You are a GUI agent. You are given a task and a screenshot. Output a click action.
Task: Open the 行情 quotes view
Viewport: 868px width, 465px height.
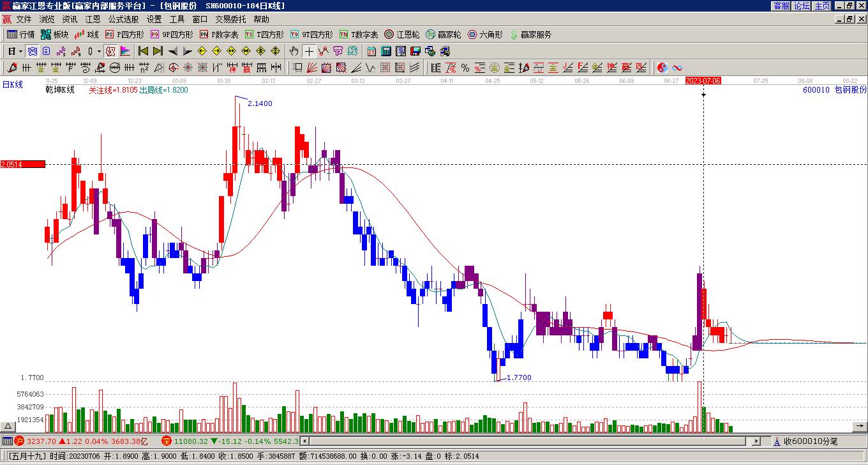point(20,34)
